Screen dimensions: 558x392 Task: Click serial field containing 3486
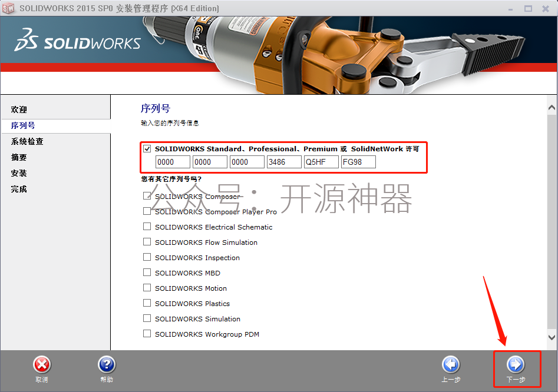(284, 162)
